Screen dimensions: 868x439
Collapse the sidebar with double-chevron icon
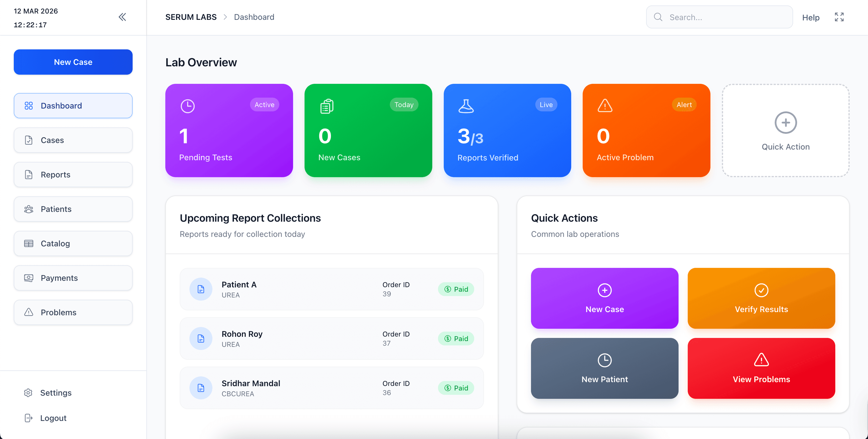click(122, 17)
